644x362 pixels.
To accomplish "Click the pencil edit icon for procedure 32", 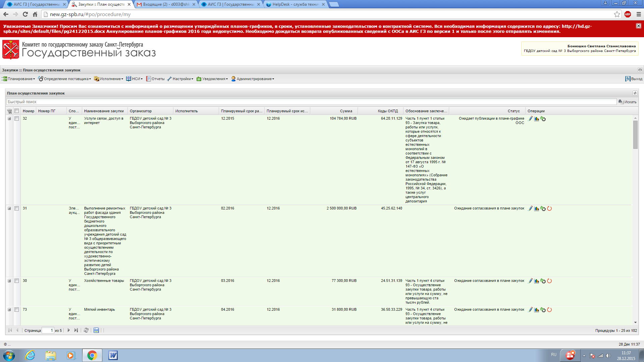I will (x=530, y=119).
